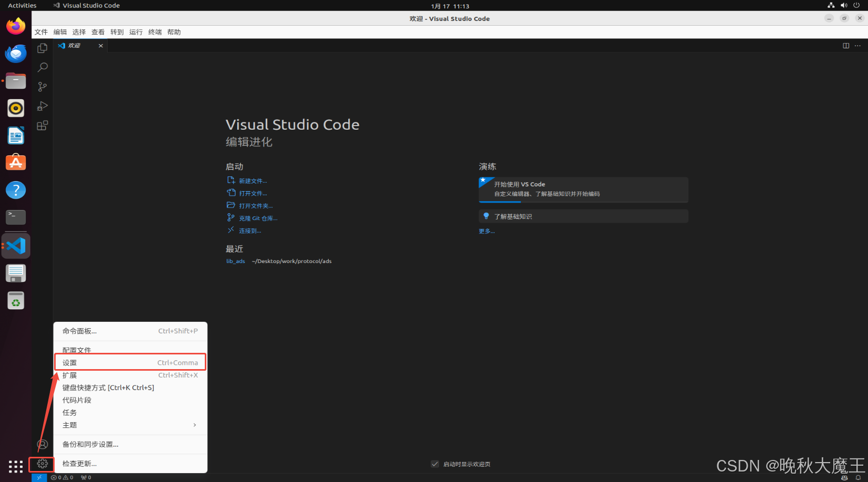This screenshot has height=482, width=868.
Task: Expand the 主题 submenu arrow
Action: pyautogui.click(x=195, y=425)
